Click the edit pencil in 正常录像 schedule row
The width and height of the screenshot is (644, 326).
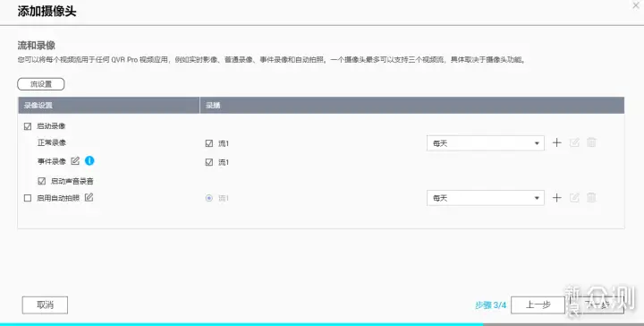(x=574, y=143)
